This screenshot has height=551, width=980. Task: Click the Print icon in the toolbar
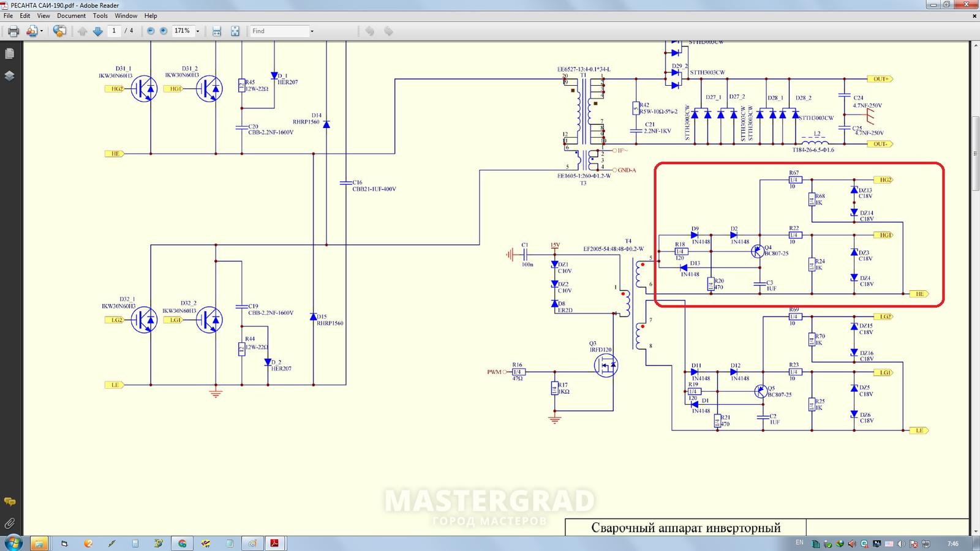pyautogui.click(x=13, y=31)
